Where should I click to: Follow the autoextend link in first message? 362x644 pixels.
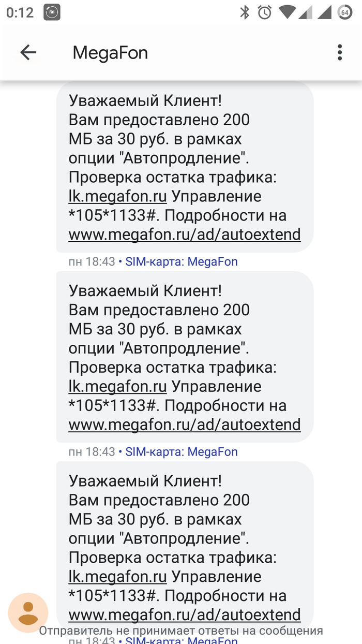coord(185,235)
